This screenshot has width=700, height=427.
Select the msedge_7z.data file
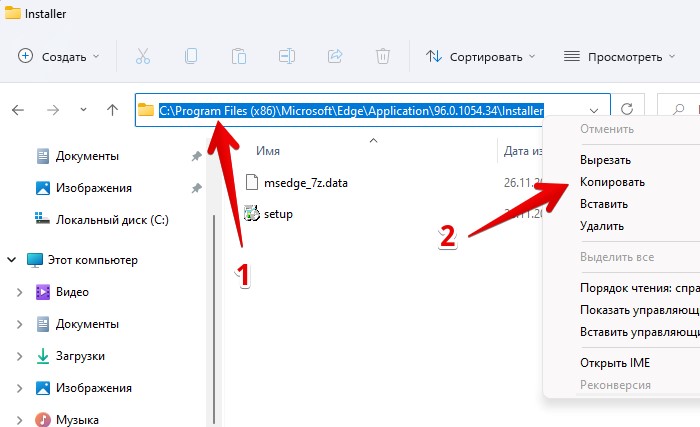[305, 183]
